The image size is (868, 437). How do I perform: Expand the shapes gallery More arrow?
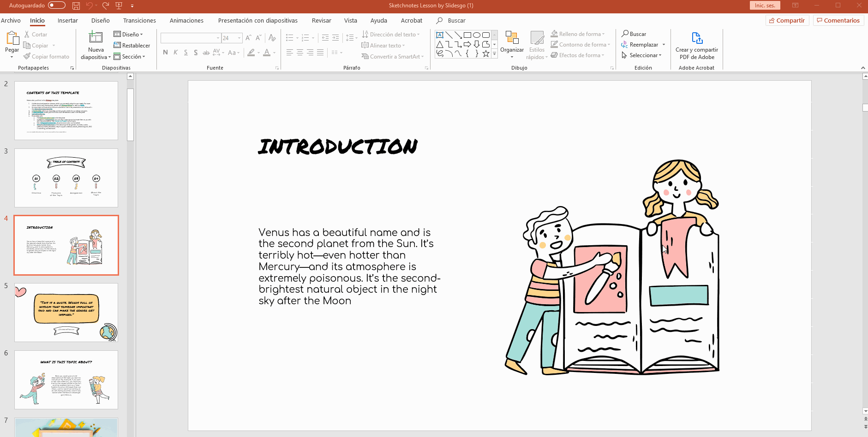click(495, 54)
